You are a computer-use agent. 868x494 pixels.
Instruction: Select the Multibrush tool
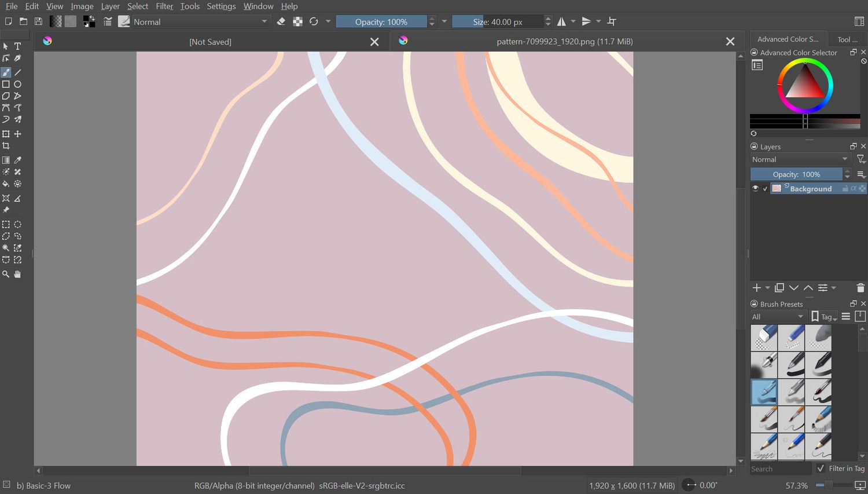point(18,119)
